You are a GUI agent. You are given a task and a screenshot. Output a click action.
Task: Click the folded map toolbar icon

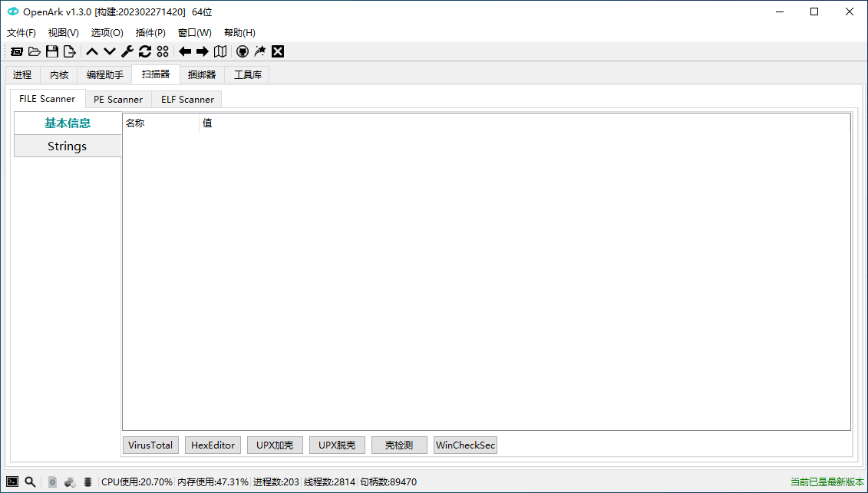coord(220,51)
